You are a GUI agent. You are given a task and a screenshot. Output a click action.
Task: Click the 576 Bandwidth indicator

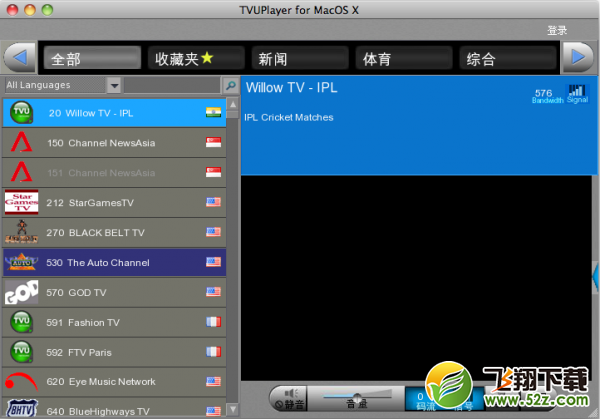point(547,96)
